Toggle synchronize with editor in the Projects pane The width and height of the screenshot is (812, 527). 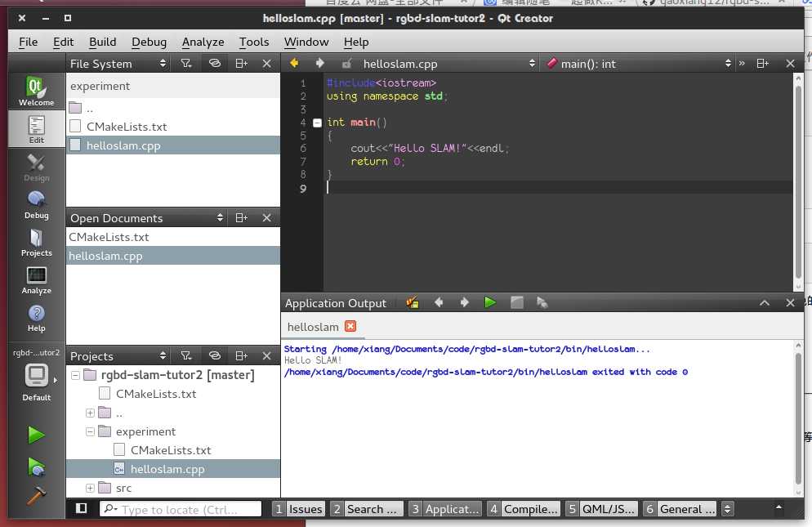(x=214, y=355)
